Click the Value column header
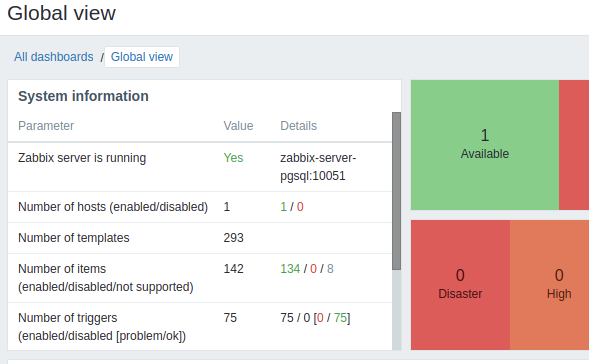The image size is (589, 364). 238,126
